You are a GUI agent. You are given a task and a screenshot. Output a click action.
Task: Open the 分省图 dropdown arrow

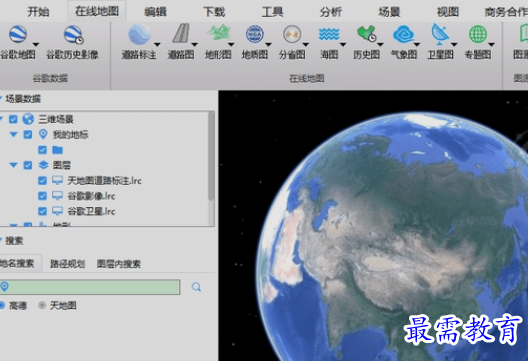tap(305, 44)
